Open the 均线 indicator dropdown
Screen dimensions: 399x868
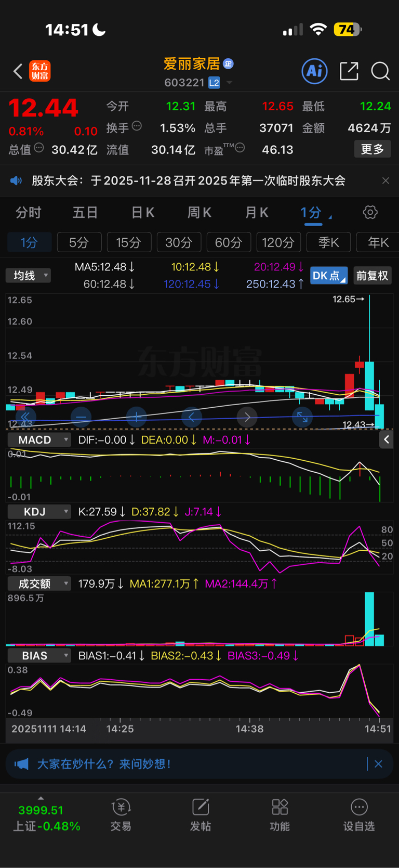click(29, 276)
